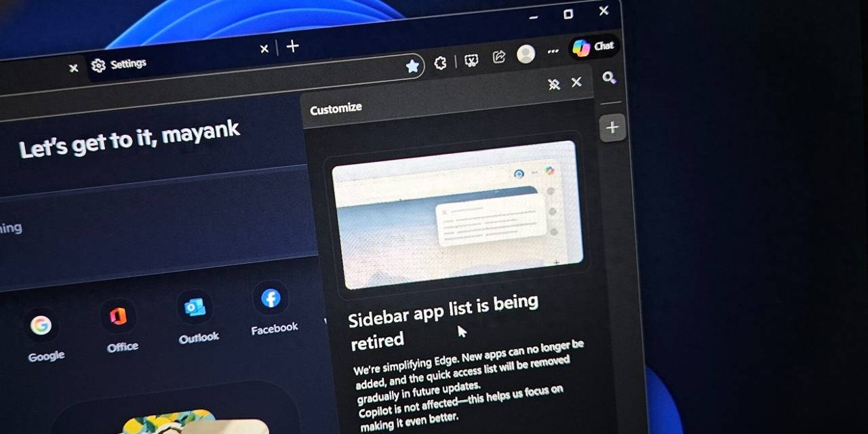The image size is (868, 434).
Task: Open the profile avatar menu
Action: coord(526,54)
